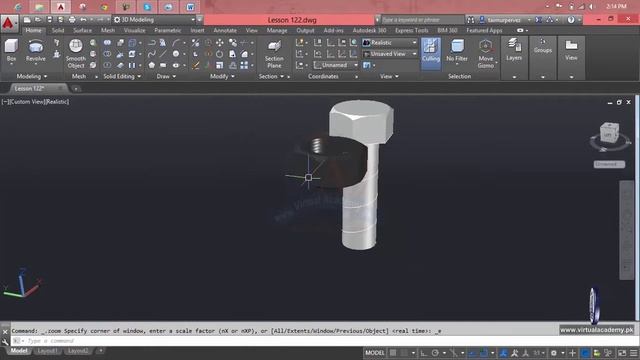The image size is (640, 360).
Task: Expand the Draw panel
Action: (x=166, y=76)
